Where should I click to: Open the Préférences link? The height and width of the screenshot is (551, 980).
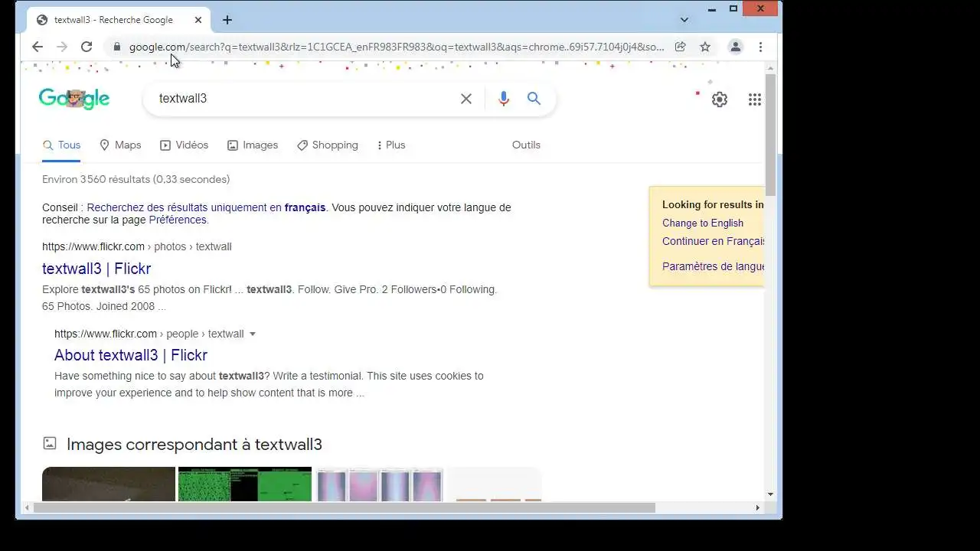pyautogui.click(x=178, y=220)
